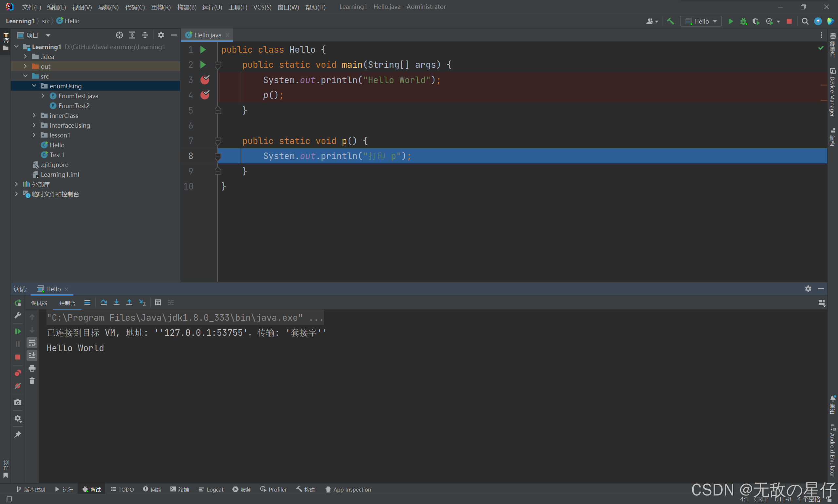Open the VCS(S) menu
838x504 pixels.
pos(262,7)
